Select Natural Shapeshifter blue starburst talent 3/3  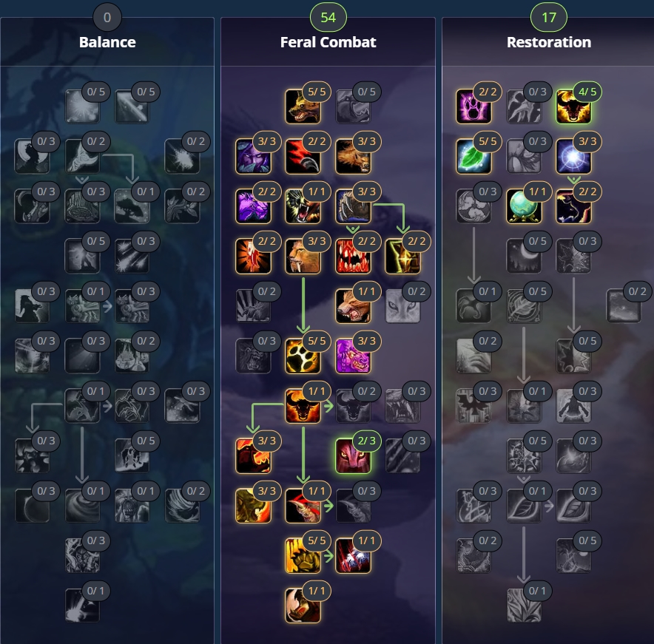[x=573, y=156]
